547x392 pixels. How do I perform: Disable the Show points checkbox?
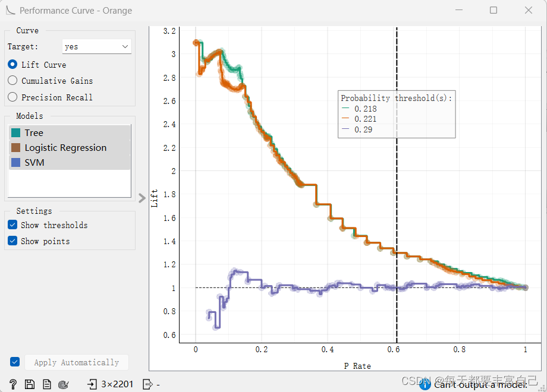click(12, 241)
